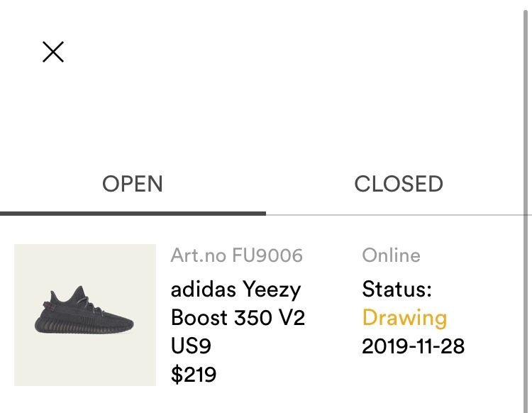Open the black Yeezy sneaker thumbnail
Screen dimensions: 532x413
[85, 315]
